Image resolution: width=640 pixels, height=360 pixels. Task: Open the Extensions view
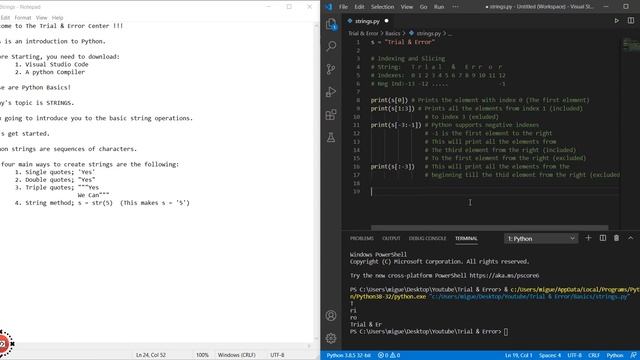point(331,115)
